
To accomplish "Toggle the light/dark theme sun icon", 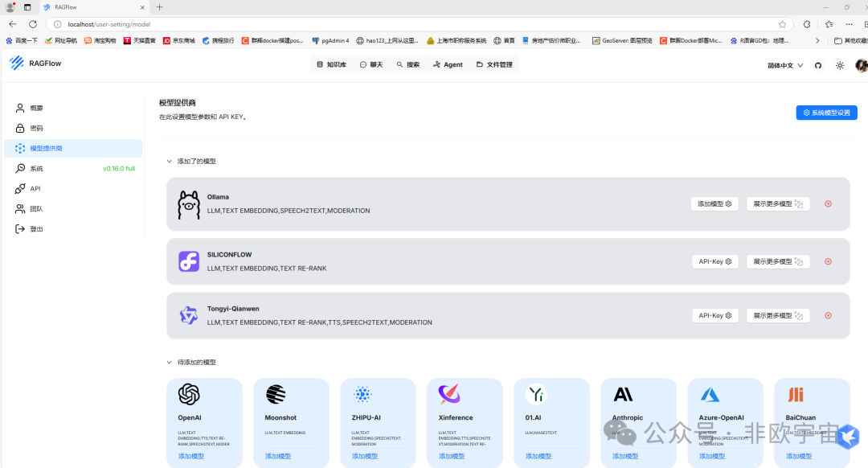I will pos(840,65).
